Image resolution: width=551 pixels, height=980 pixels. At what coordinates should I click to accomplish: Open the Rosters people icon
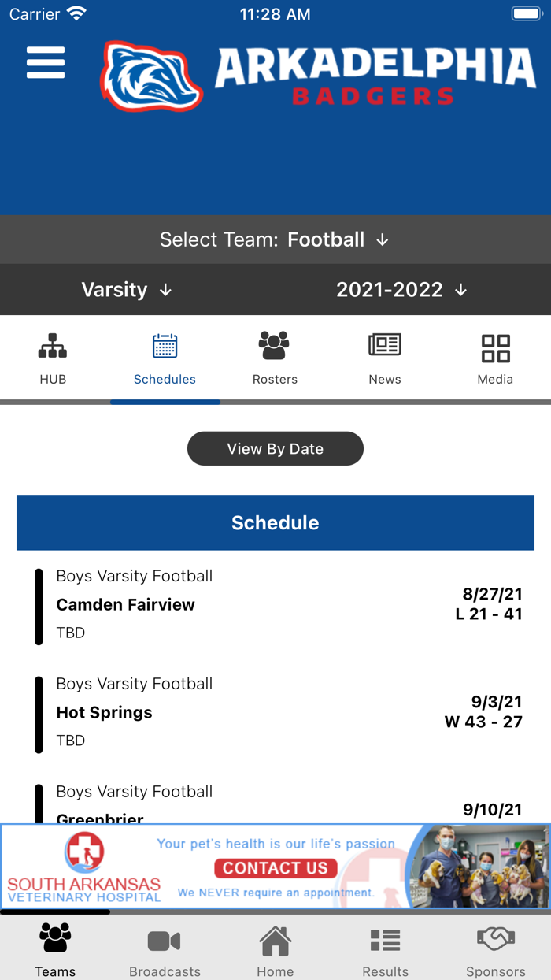pyautogui.click(x=275, y=346)
